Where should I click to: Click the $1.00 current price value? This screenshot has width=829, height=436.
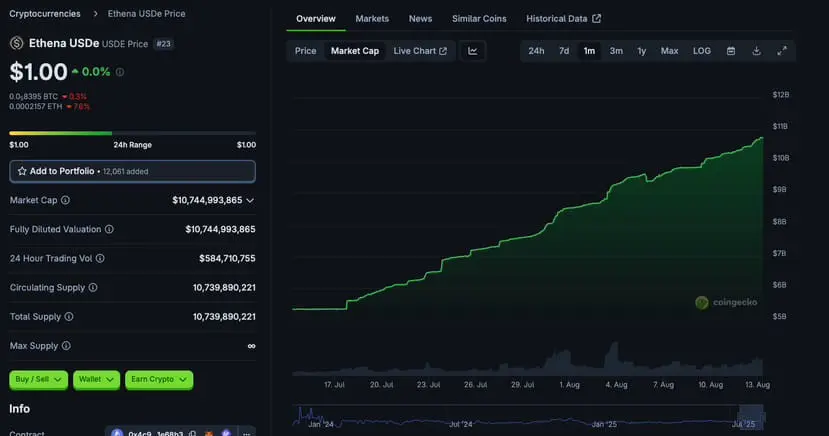(38, 72)
